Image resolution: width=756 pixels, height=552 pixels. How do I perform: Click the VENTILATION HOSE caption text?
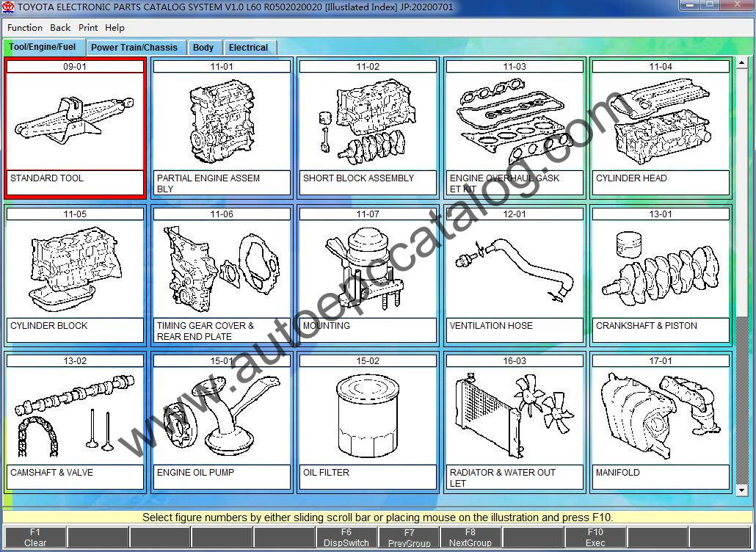(491, 325)
